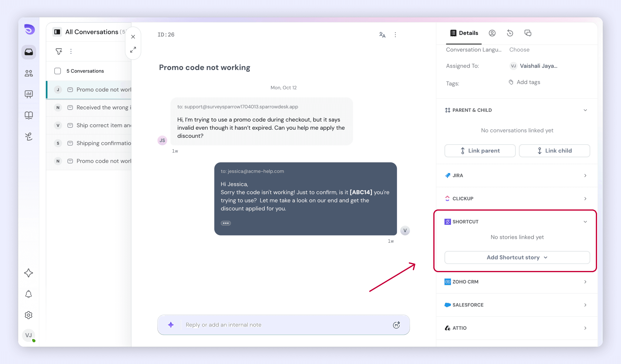Switch to the Details tab
Viewport: 621px width, 364px height.
pyautogui.click(x=464, y=33)
